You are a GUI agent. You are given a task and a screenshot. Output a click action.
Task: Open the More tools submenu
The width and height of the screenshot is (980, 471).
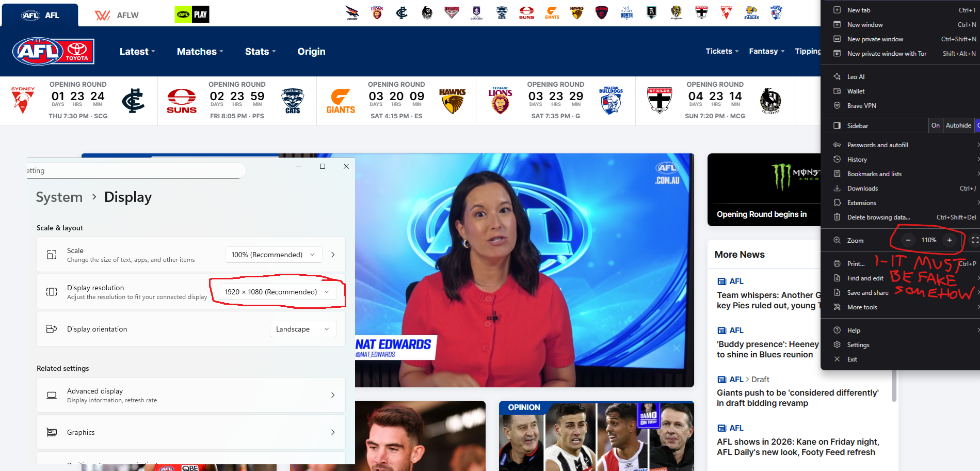[900, 307]
